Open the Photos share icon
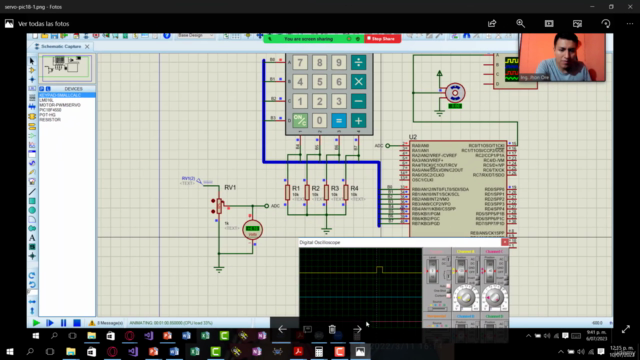 coord(492,24)
